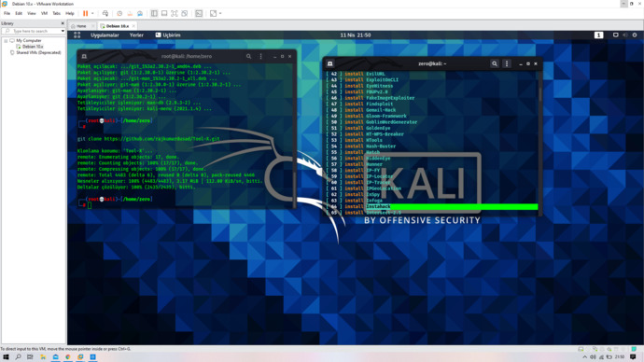Open the Uygulamalar menu

[105, 35]
